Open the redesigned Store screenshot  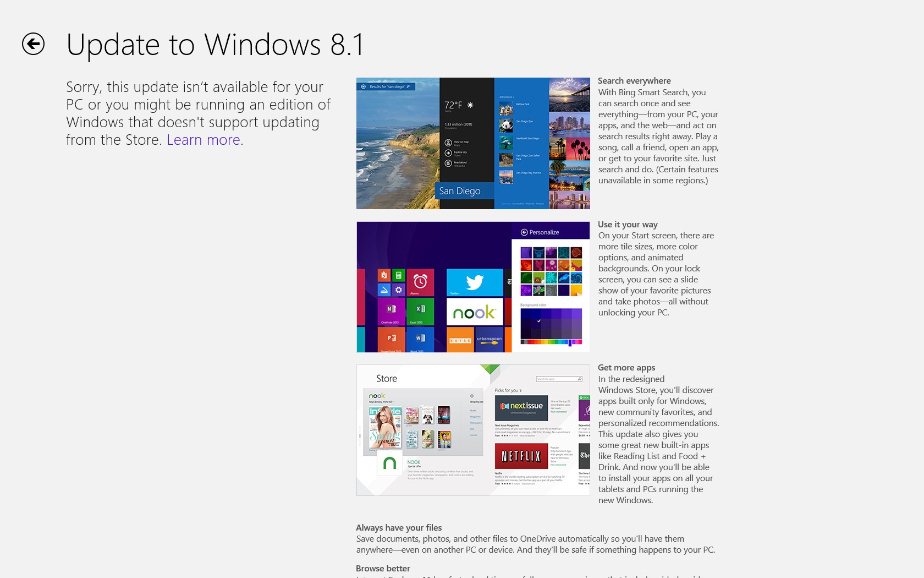pos(473,430)
